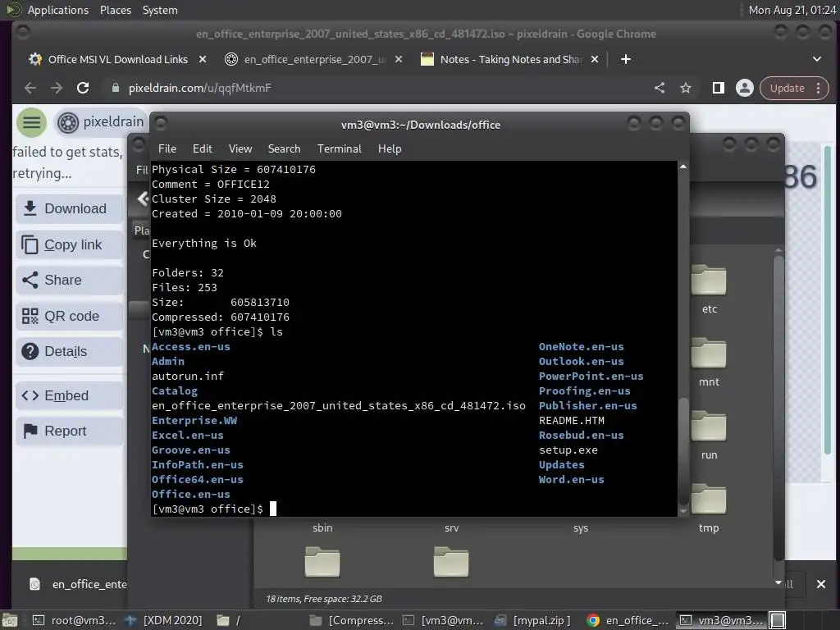Switch to the Compress taskbar window
Image resolution: width=840 pixels, height=630 pixels.
tap(352, 620)
